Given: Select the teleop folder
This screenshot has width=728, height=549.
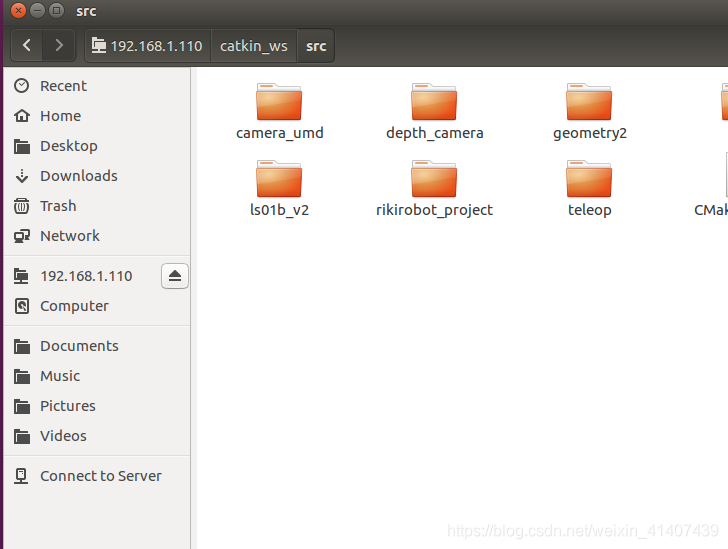Looking at the screenshot, I should coord(590,189).
